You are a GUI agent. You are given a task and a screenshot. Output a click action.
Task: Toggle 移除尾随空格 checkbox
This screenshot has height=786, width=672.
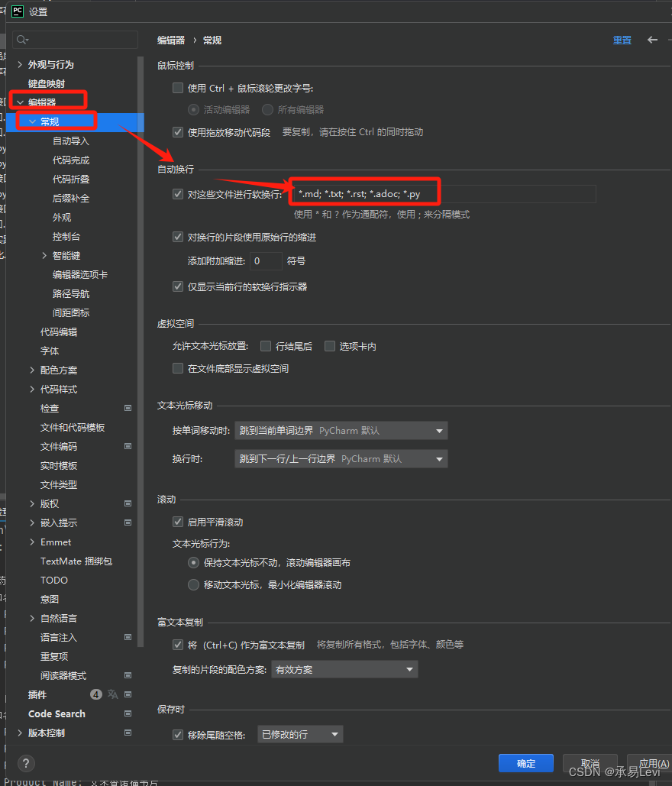pos(178,735)
